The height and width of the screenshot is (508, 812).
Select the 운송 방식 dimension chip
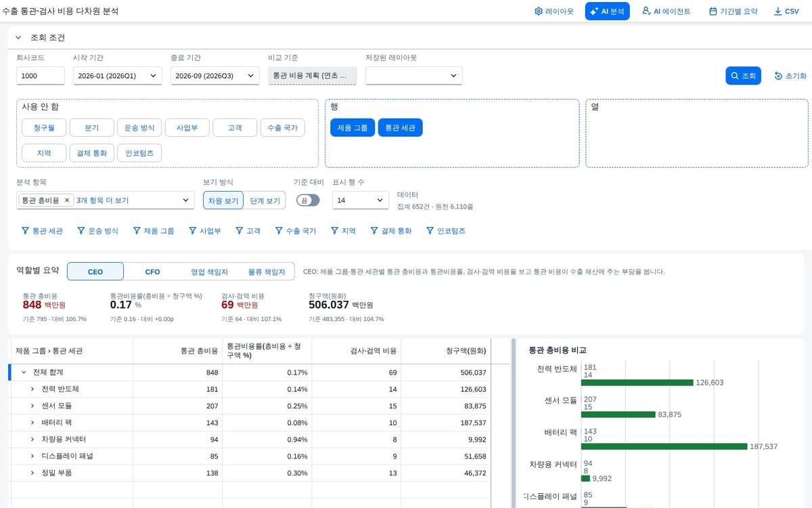[x=139, y=127]
